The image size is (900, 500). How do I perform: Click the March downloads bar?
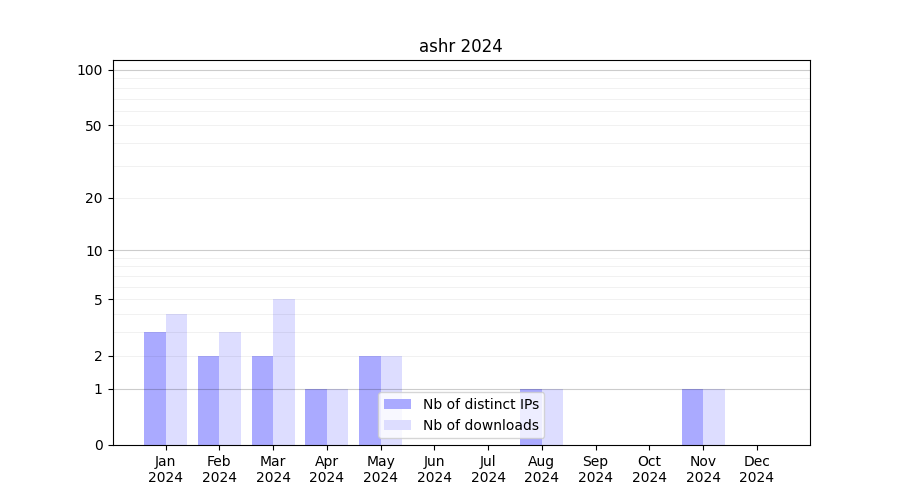click(x=284, y=372)
